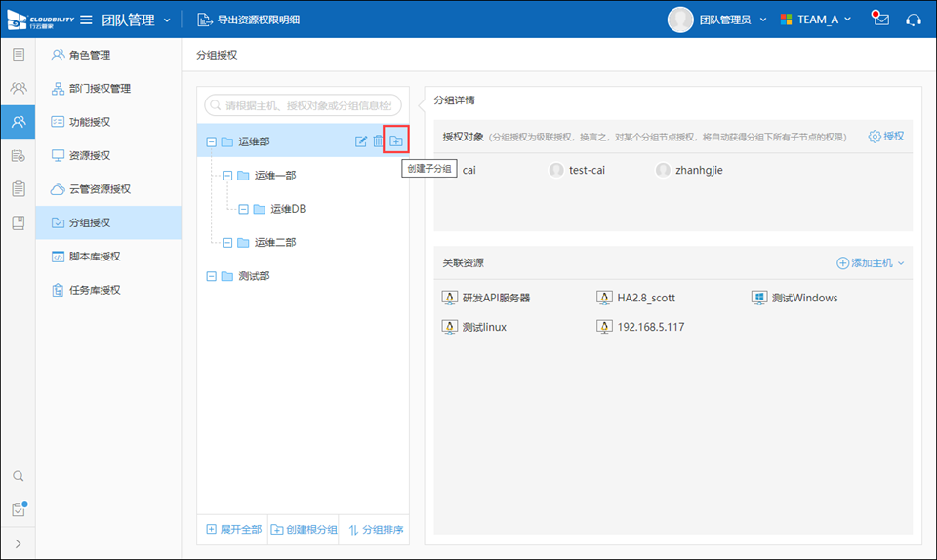This screenshot has height=560, width=937.
Task: Delete 运维部 group via trash icon
Action: tap(378, 141)
